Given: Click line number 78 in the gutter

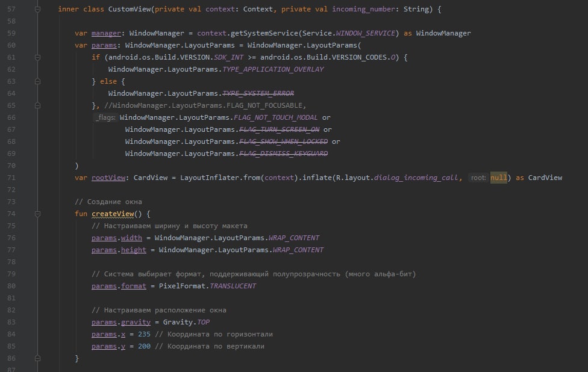Looking at the screenshot, I should [11, 262].
